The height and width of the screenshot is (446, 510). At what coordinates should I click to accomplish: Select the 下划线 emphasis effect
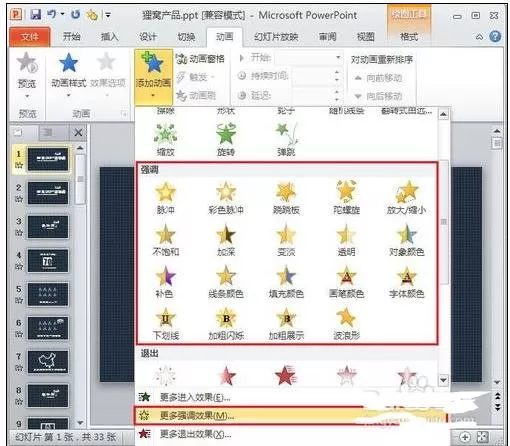[x=166, y=324]
